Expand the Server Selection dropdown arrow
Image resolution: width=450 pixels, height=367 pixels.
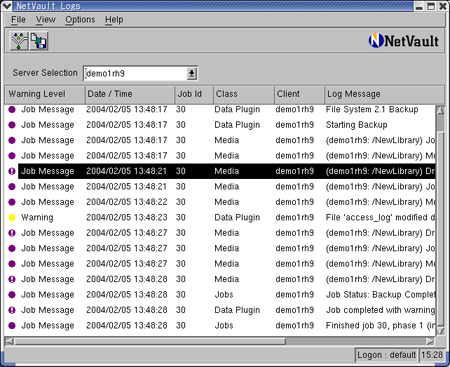pos(192,73)
